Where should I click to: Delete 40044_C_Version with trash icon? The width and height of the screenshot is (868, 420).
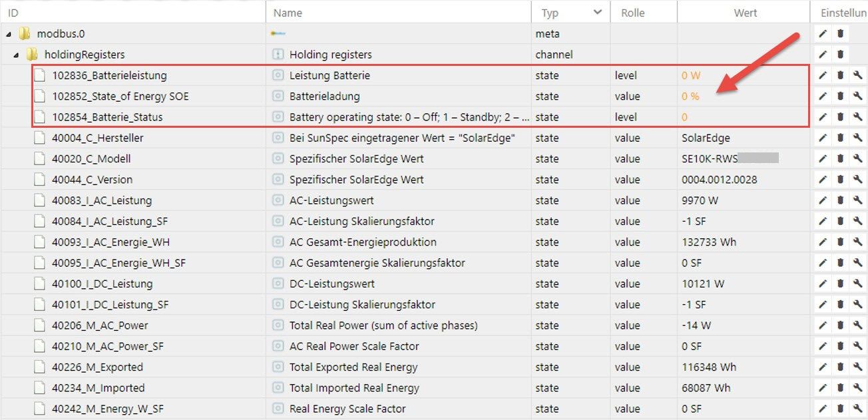tap(840, 180)
